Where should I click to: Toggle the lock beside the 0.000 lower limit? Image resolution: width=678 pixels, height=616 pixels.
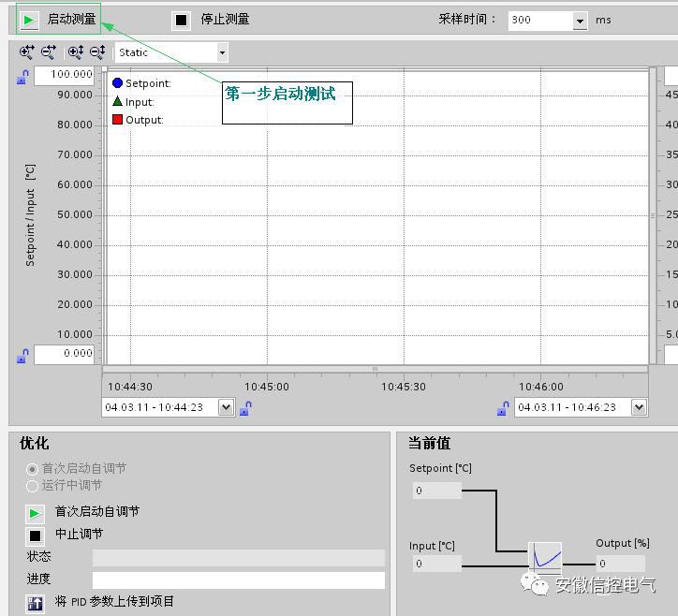[x=22, y=356]
